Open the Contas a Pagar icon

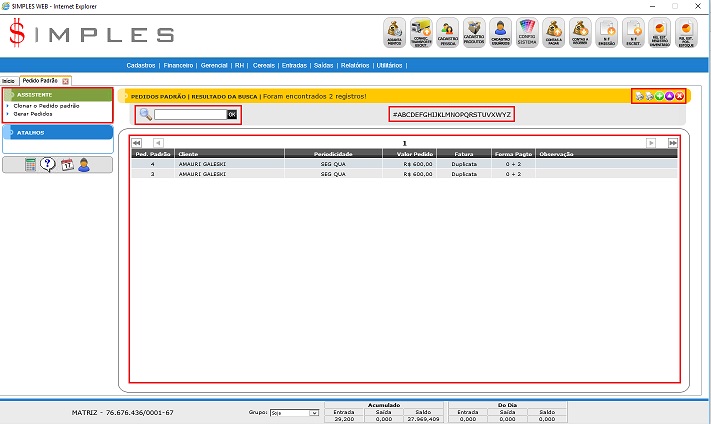553,33
